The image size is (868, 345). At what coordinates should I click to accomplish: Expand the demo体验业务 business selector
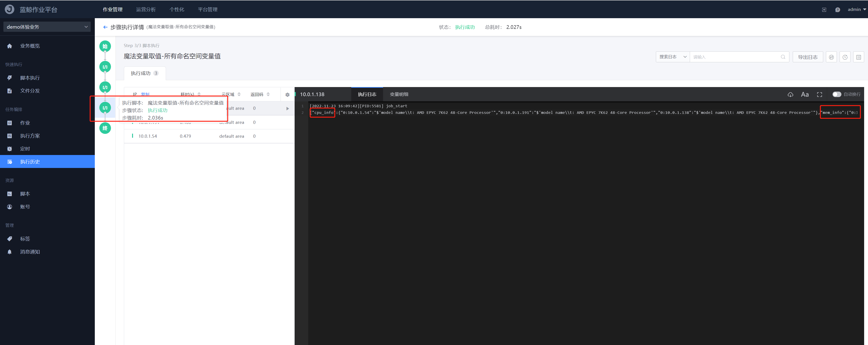coord(47,27)
